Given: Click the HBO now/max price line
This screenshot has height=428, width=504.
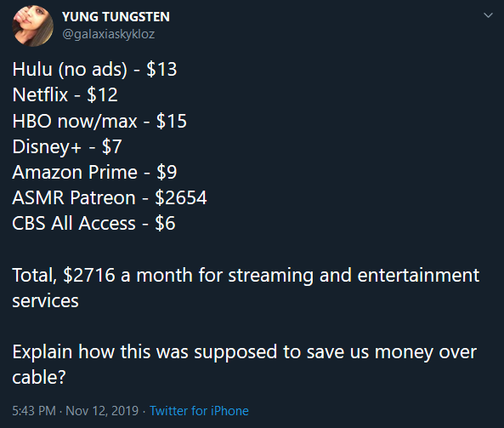Looking at the screenshot, I should [x=99, y=121].
